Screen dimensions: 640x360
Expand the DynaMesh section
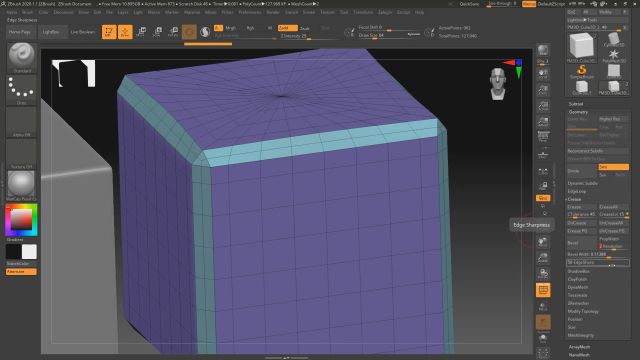click(x=578, y=287)
